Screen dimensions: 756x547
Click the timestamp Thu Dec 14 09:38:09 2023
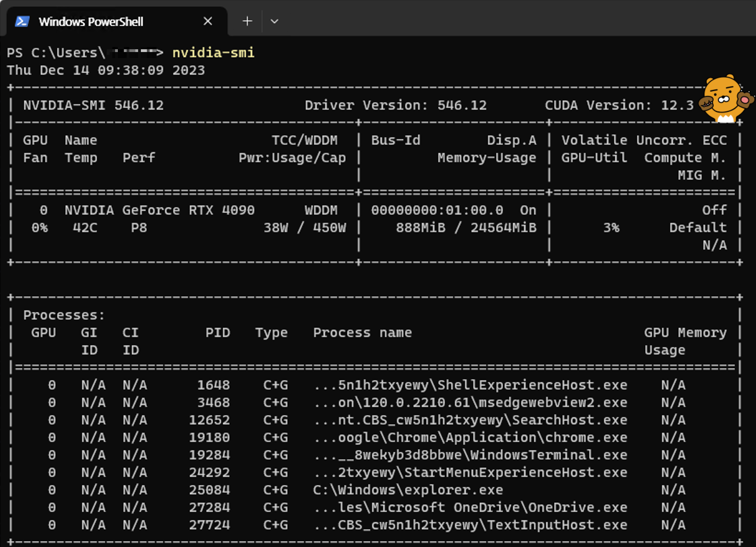tap(106, 70)
